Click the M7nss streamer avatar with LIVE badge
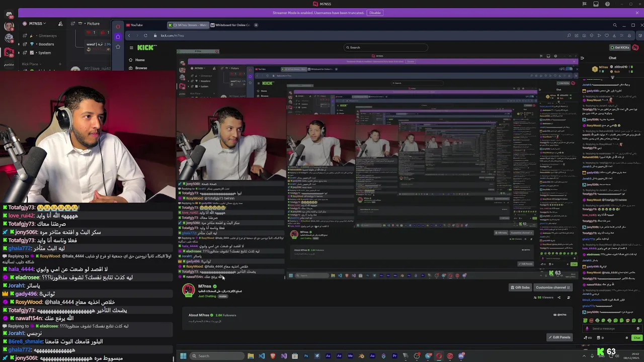This screenshot has height=362, width=644. [188, 290]
